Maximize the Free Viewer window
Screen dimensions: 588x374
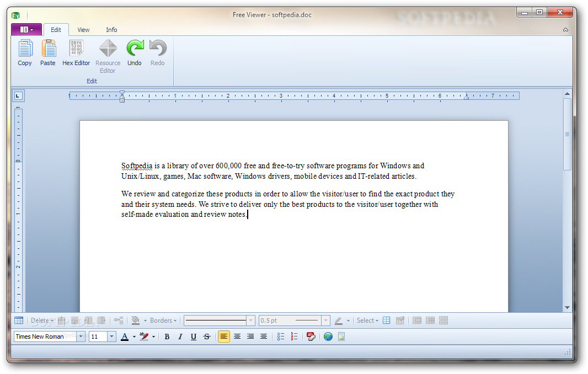[x=539, y=13]
